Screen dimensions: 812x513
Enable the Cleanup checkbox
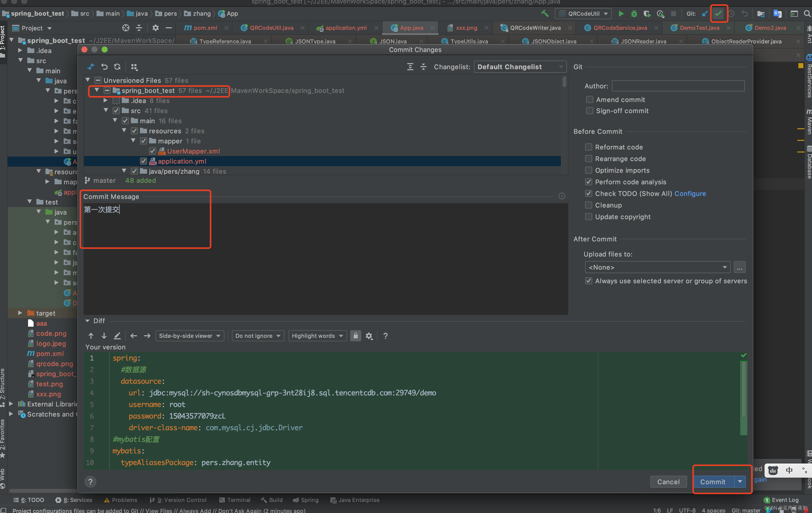(588, 205)
